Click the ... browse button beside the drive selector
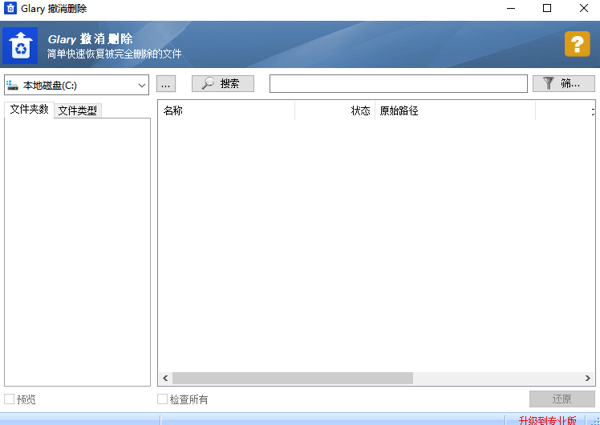Image resolution: width=600 pixels, height=425 pixels. (166, 84)
